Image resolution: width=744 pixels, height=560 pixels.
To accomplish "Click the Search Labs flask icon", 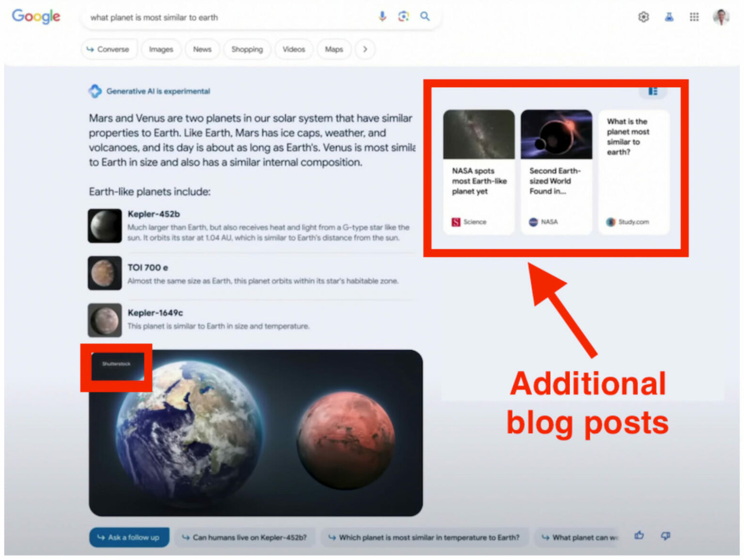I will pos(669,16).
